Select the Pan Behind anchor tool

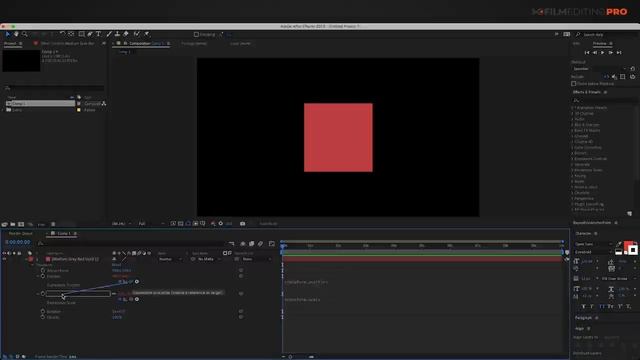71,34
